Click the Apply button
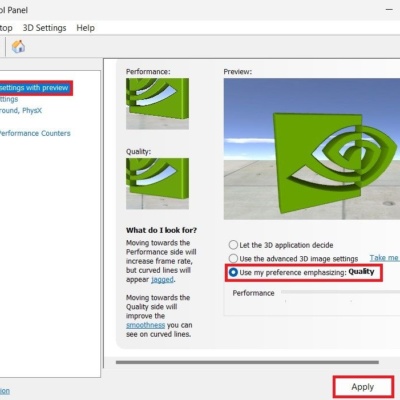This screenshot has height=400, width=400. [363, 387]
